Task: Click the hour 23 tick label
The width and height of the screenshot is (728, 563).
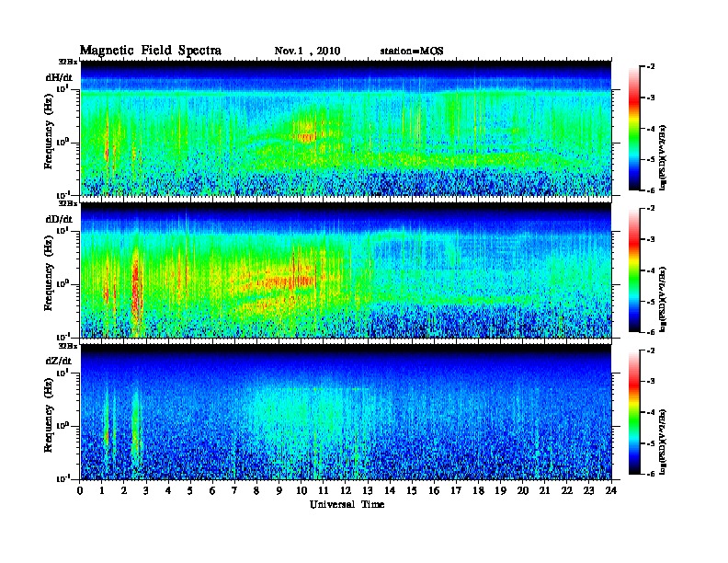Action: click(589, 491)
